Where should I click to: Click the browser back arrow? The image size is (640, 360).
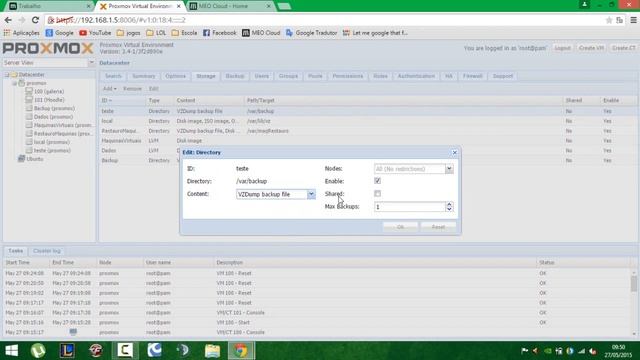click(x=8, y=20)
